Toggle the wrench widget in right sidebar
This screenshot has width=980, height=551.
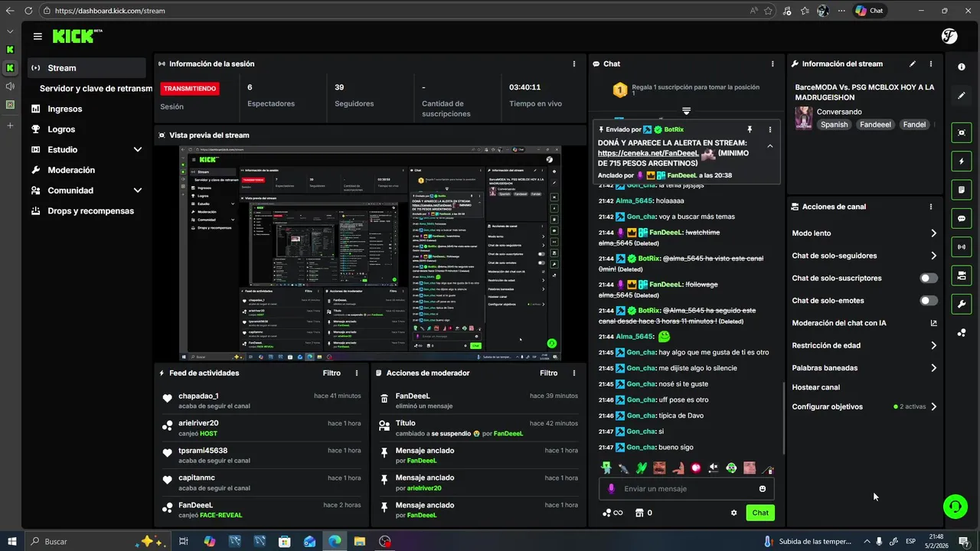pos(962,304)
